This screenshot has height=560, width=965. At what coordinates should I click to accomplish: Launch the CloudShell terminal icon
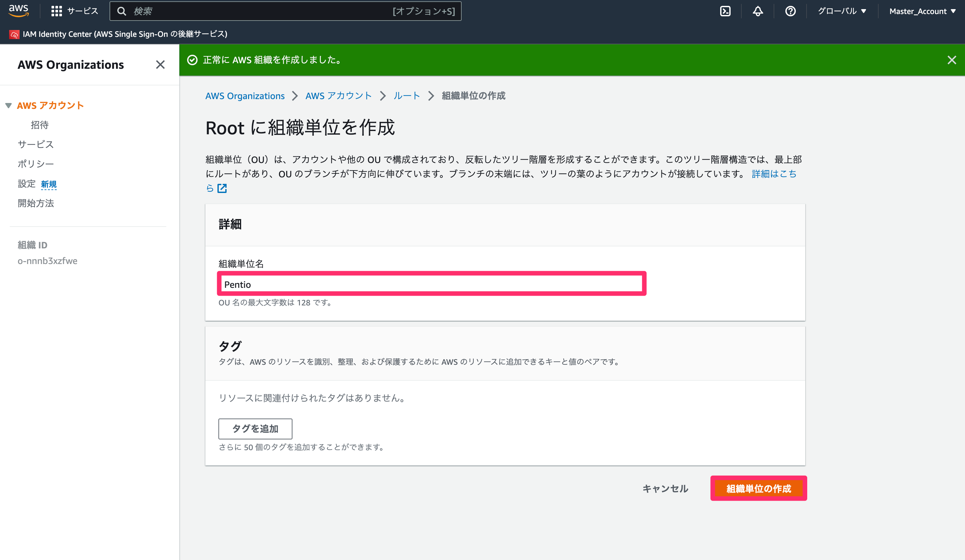(x=725, y=11)
